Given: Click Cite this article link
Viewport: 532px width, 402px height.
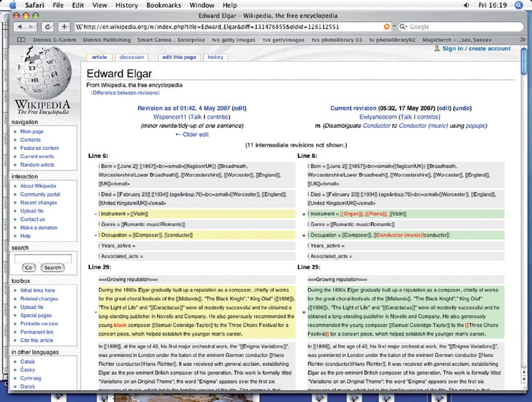Looking at the screenshot, I should point(37,340).
